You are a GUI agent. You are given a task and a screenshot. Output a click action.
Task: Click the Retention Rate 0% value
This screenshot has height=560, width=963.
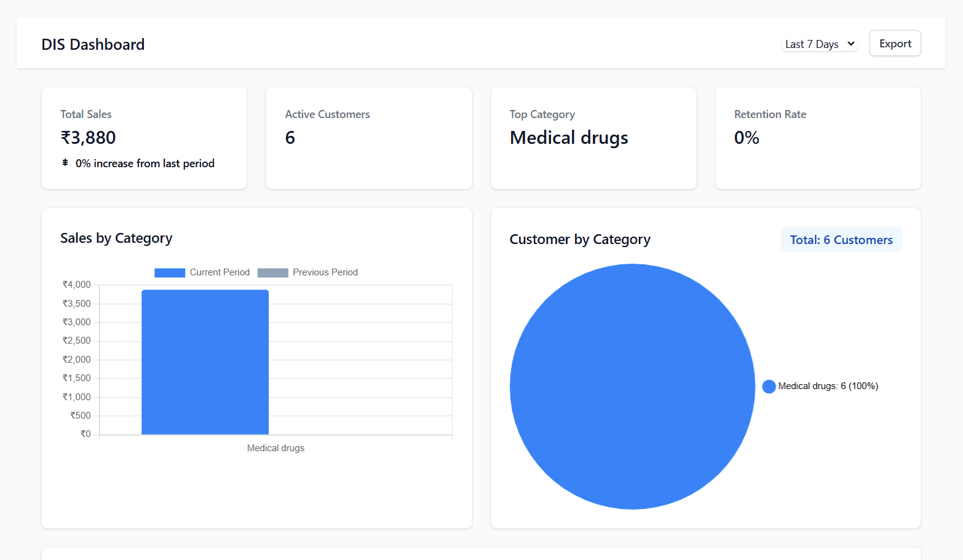746,138
